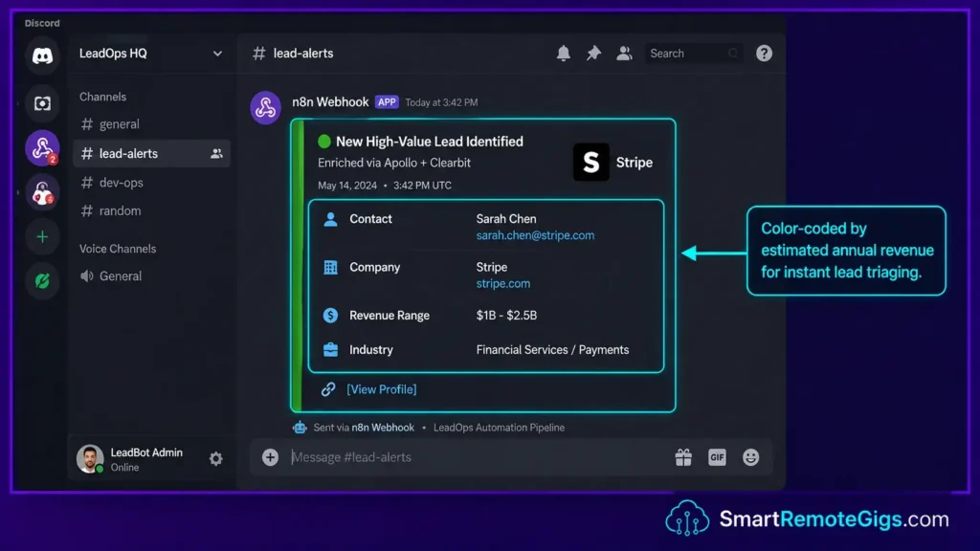
Task: Add a server with plus icon
Action: click(x=42, y=237)
